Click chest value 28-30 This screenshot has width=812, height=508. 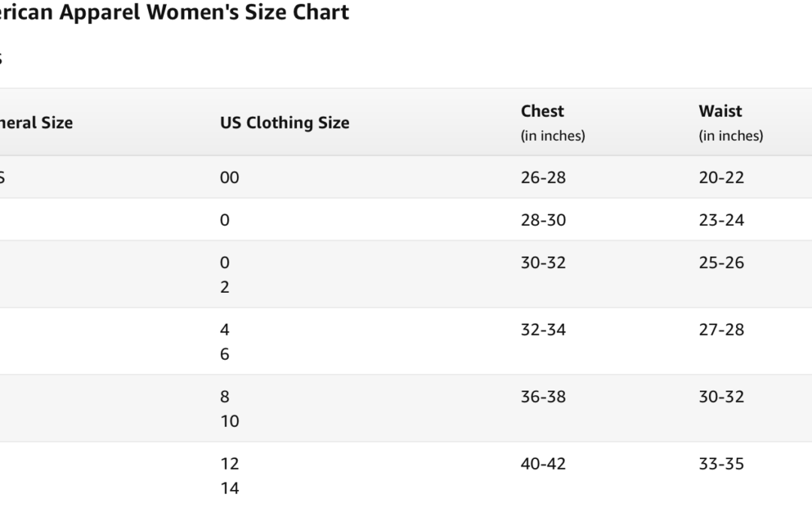click(544, 221)
